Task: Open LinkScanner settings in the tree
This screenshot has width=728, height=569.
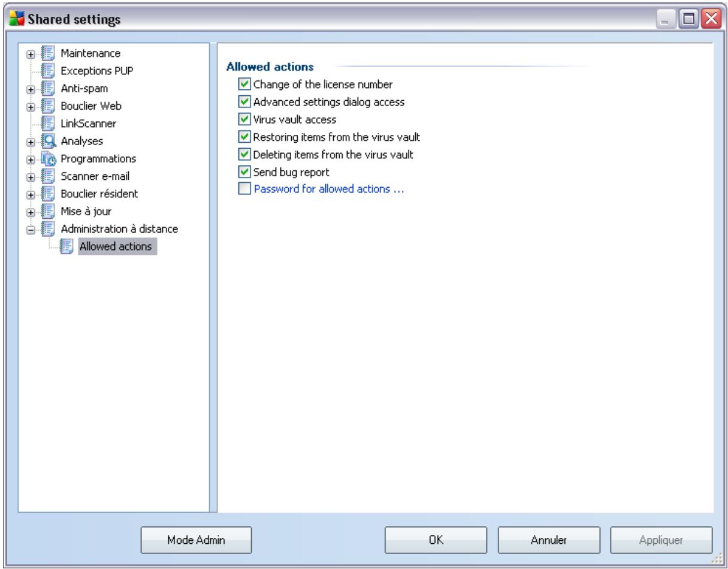Action: click(88, 124)
